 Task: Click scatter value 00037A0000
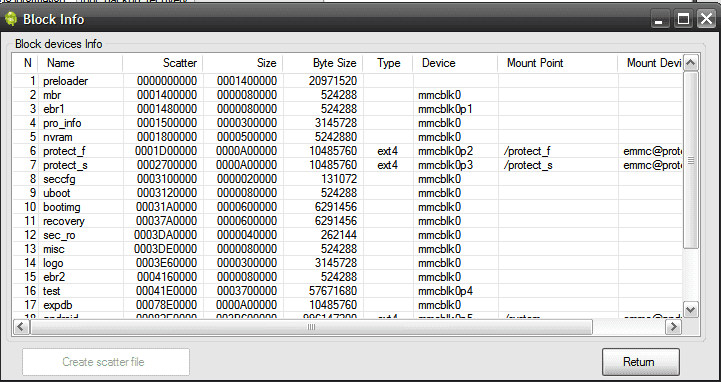[166, 221]
